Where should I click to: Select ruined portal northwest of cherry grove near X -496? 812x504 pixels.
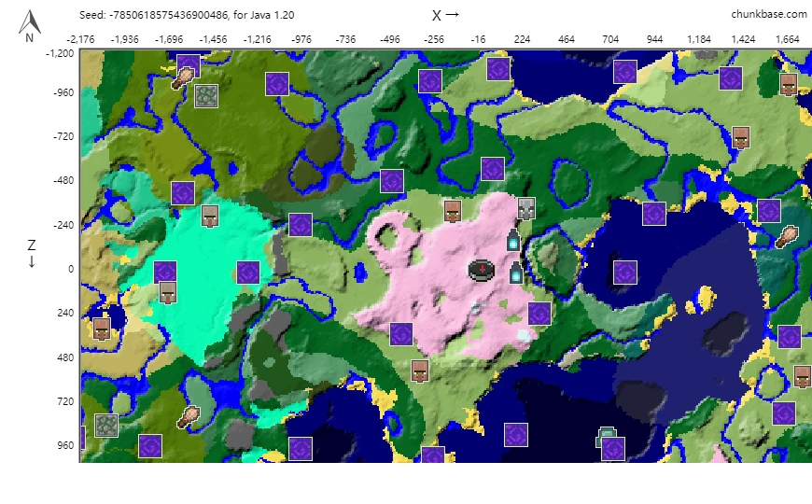point(391,181)
